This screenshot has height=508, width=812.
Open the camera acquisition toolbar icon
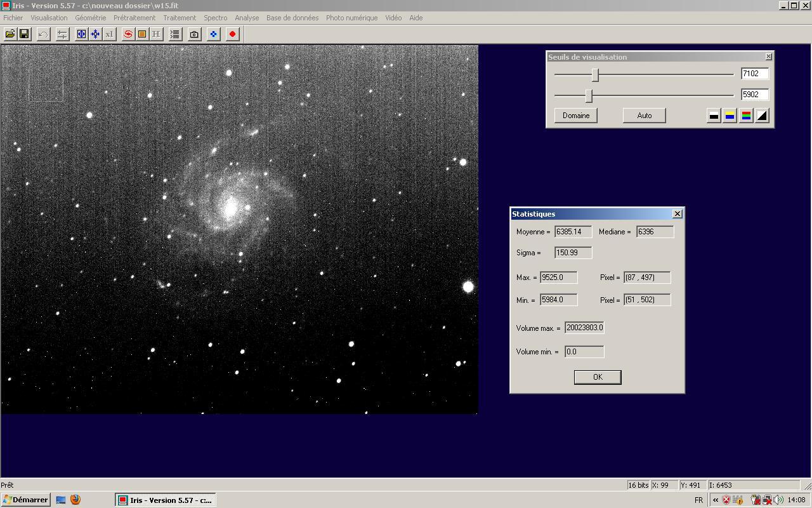pyautogui.click(x=195, y=34)
